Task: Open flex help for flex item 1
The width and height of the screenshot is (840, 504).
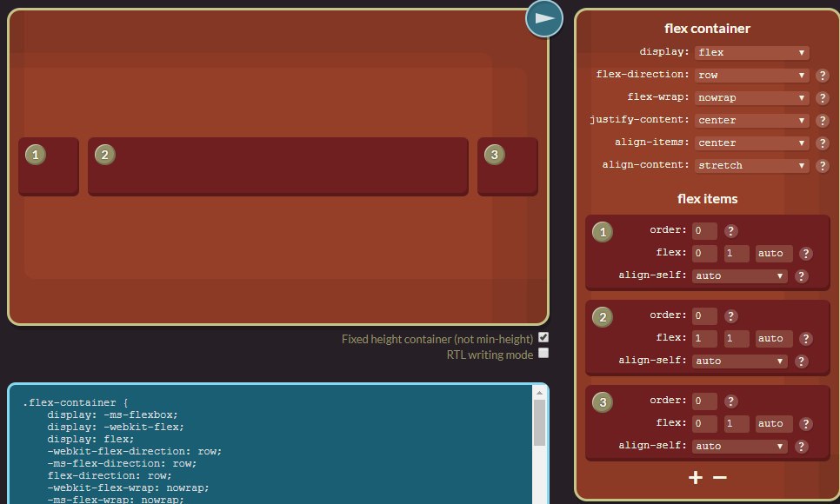Action: coord(806,254)
